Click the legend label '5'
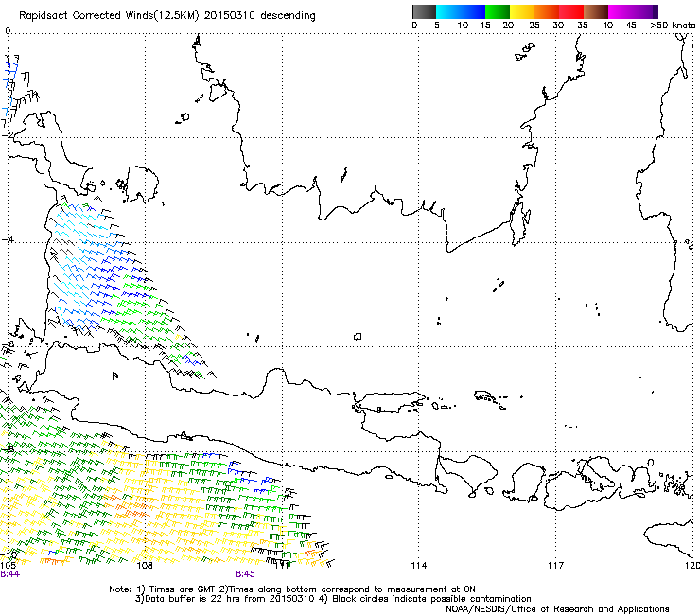The height and width of the screenshot is (615, 700). (x=437, y=26)
